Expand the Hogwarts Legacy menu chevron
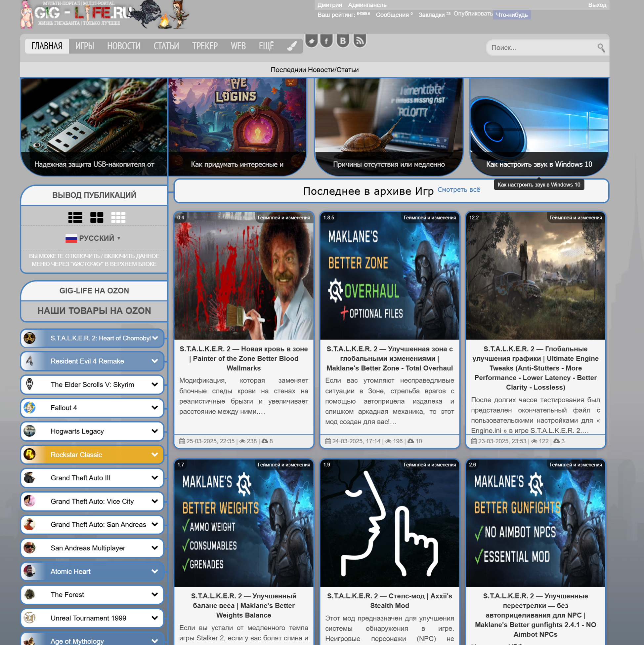 [x=155, y=431]
